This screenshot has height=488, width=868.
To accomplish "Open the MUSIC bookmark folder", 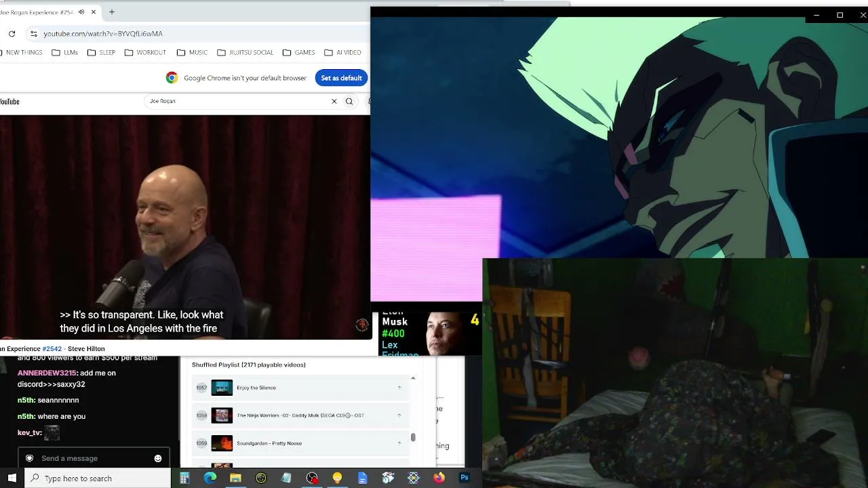I will pos(192,52).
